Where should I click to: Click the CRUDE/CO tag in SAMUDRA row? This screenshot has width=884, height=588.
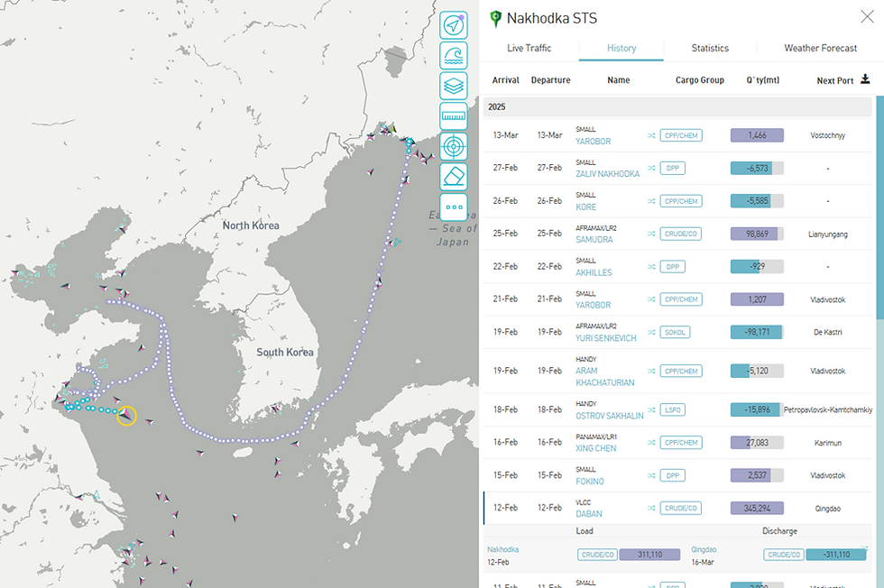[680, 234]
